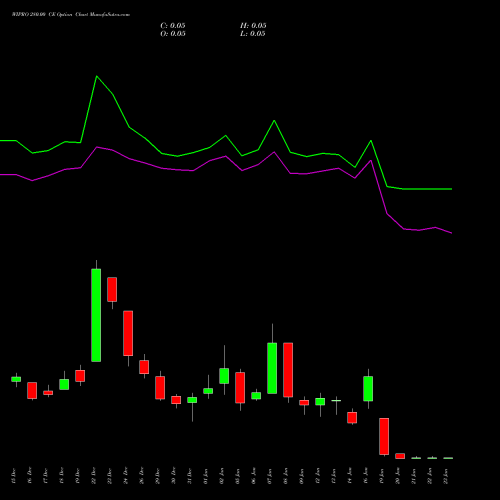Select the large red candle above 19 Jan
The width and height of the screenshot is (500, 500).
click(384, 436)
